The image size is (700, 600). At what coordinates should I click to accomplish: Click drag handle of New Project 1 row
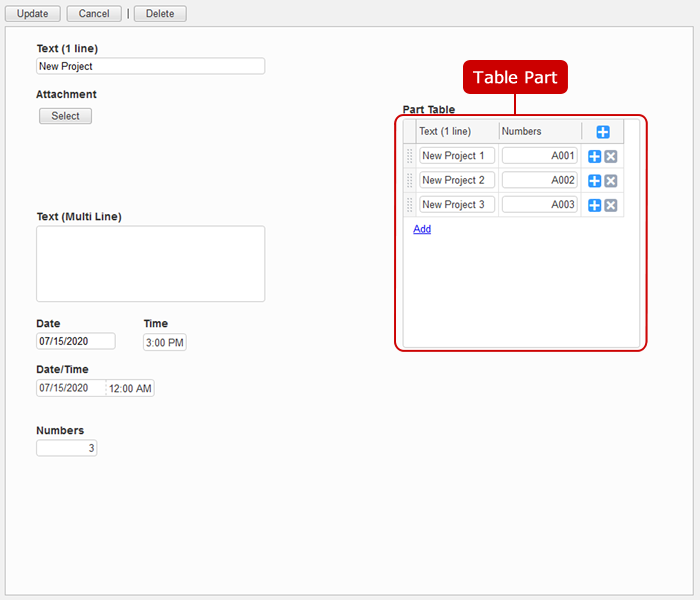tap(409, 156)
